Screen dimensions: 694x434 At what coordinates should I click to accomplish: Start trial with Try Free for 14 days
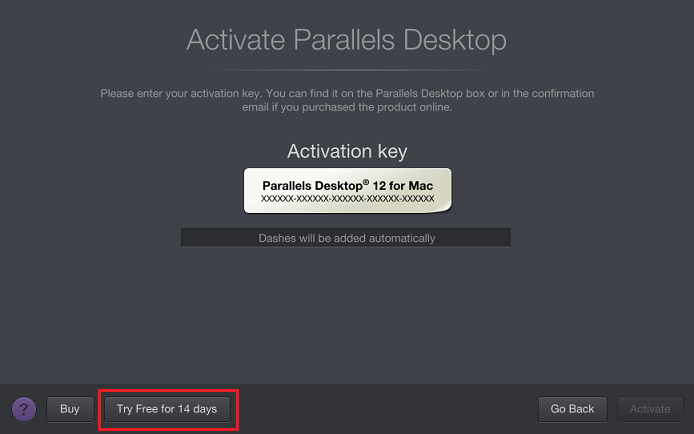click(167, 409)
